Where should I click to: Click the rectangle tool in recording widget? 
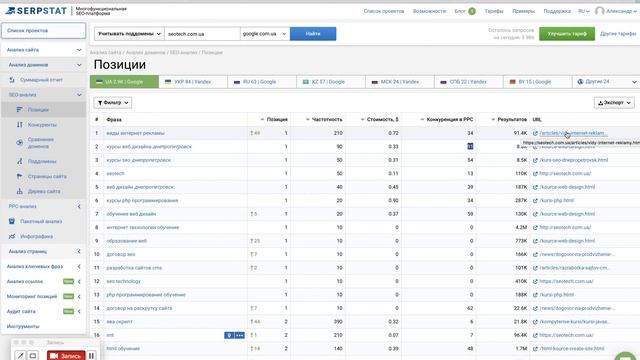pyautogui.click(x=33, y=356)
